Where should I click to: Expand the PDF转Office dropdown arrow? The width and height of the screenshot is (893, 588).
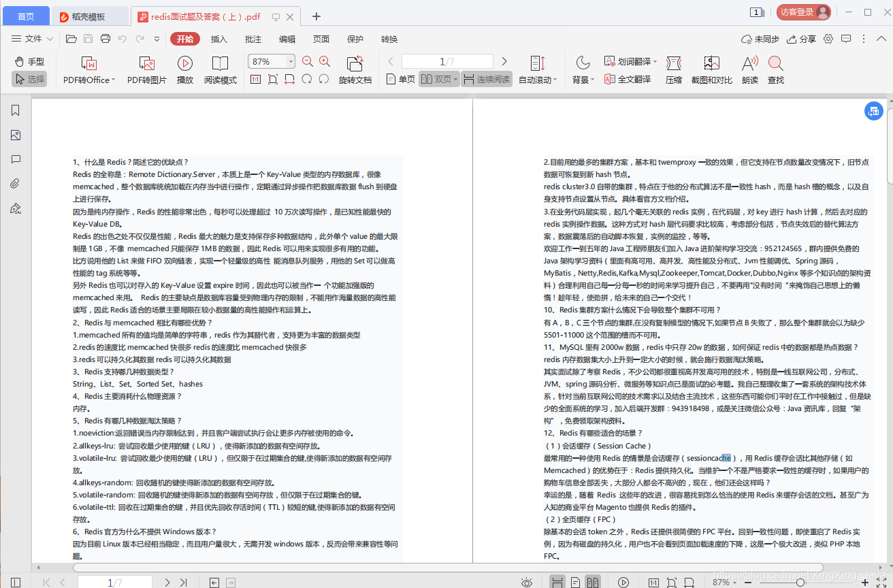(x=113, y=80)
